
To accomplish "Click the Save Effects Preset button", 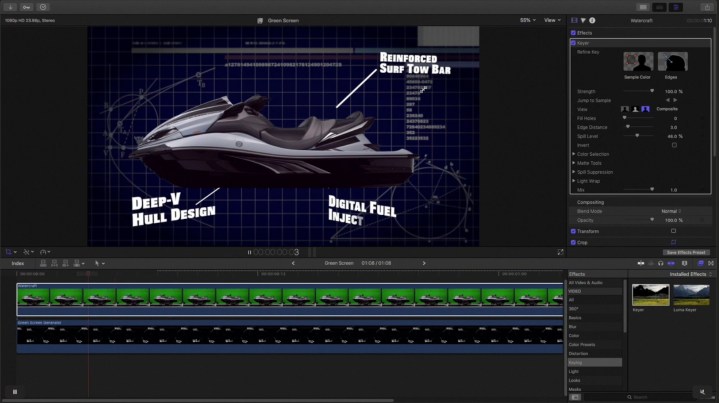I will point(685,252).
